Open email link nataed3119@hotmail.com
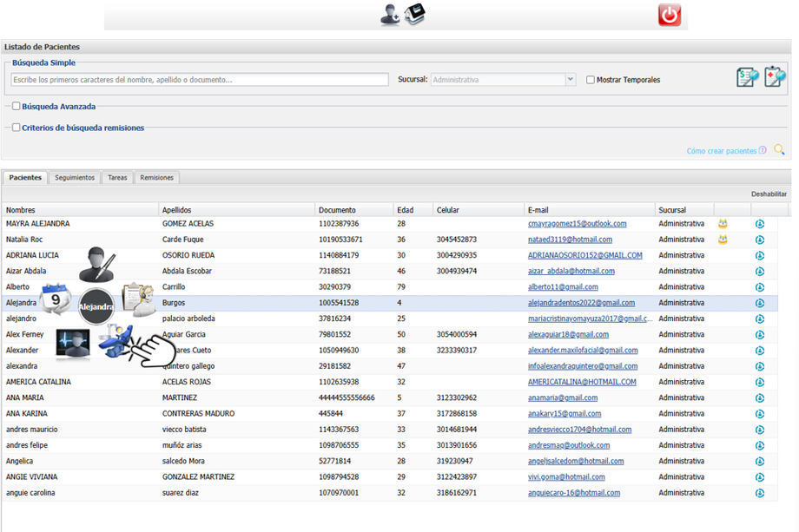The width and height of the screenshot is (799, 532). pos(571,240)
